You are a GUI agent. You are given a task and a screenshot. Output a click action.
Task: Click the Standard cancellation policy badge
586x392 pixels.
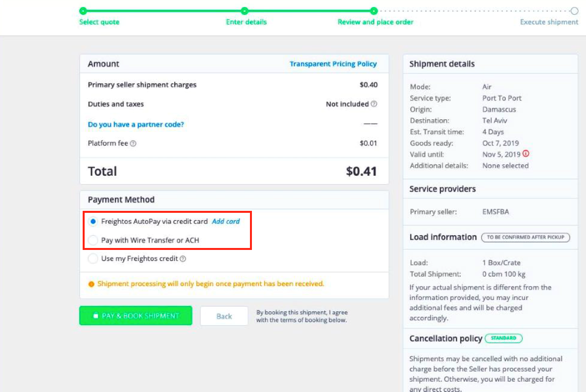coord(503,339)
